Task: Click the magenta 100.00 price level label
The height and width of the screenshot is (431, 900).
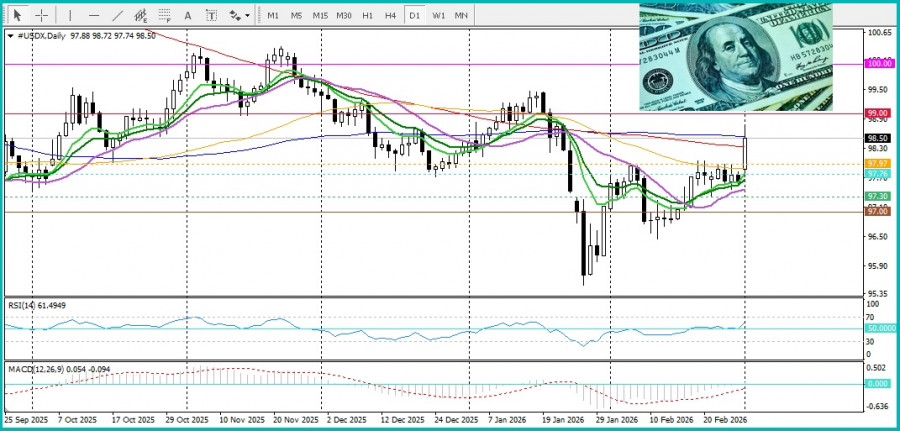Action: click(x=880, y=64)
